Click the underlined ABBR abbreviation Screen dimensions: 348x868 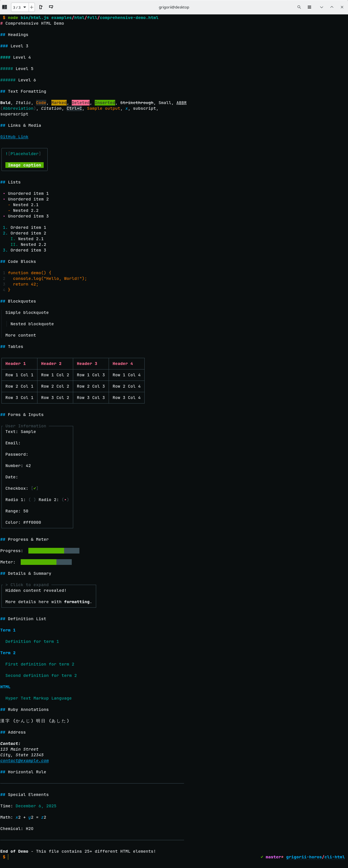click(x=182, y=103)
